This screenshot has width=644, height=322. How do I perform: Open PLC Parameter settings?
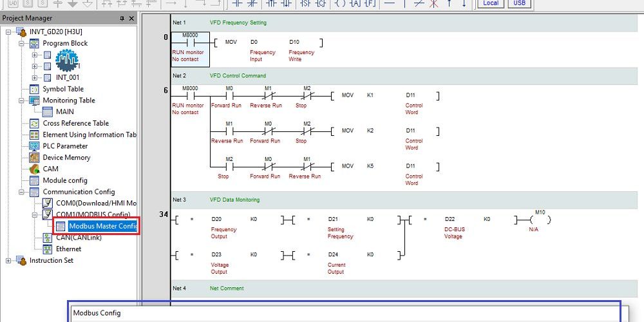click(65, 146)
